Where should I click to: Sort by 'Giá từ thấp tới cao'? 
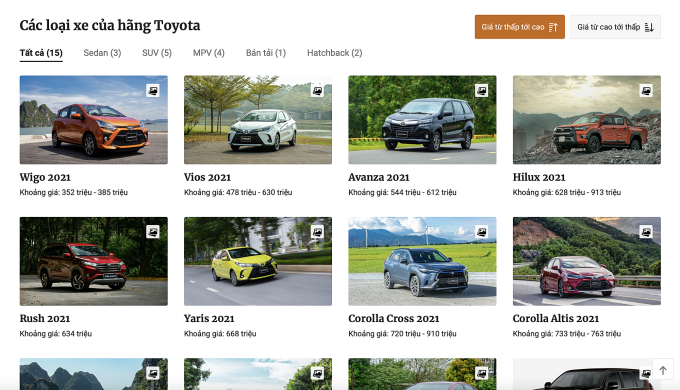pos(520,27)
